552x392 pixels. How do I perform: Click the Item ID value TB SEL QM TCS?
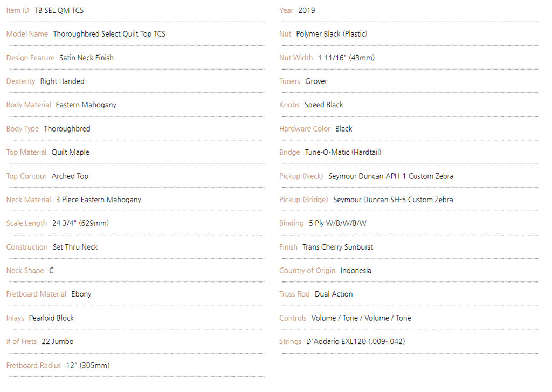tap(59, 11)
